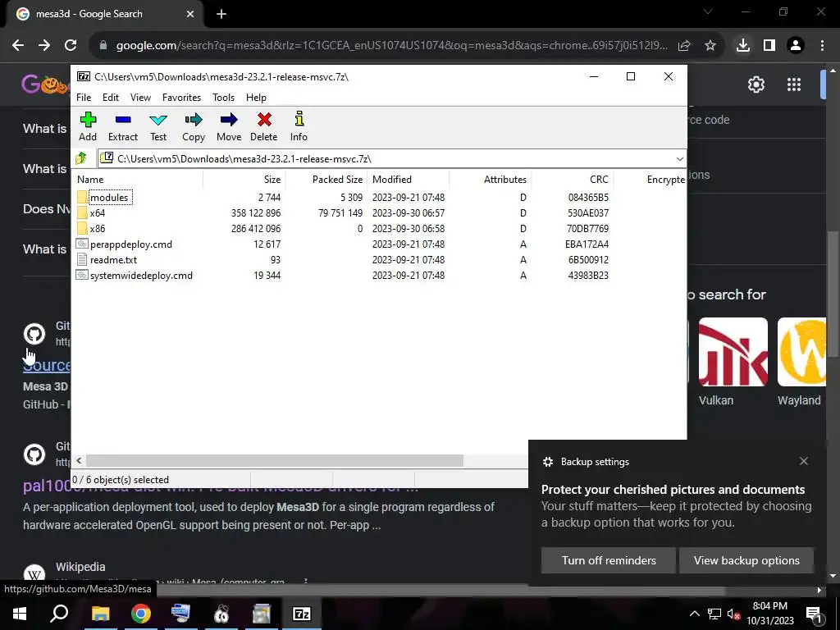Select the x86 folder icon
The width and height of the screenshot is (840, 630).
82,228
